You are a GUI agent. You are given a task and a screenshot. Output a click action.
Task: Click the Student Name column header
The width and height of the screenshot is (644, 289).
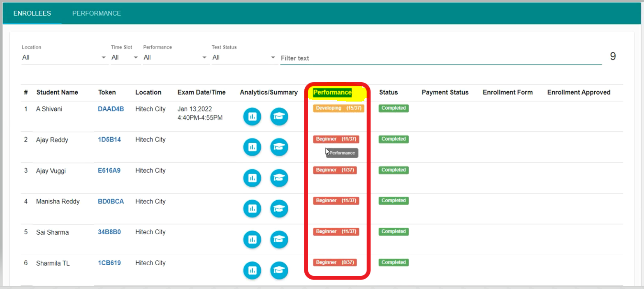(x=57, y=92)
